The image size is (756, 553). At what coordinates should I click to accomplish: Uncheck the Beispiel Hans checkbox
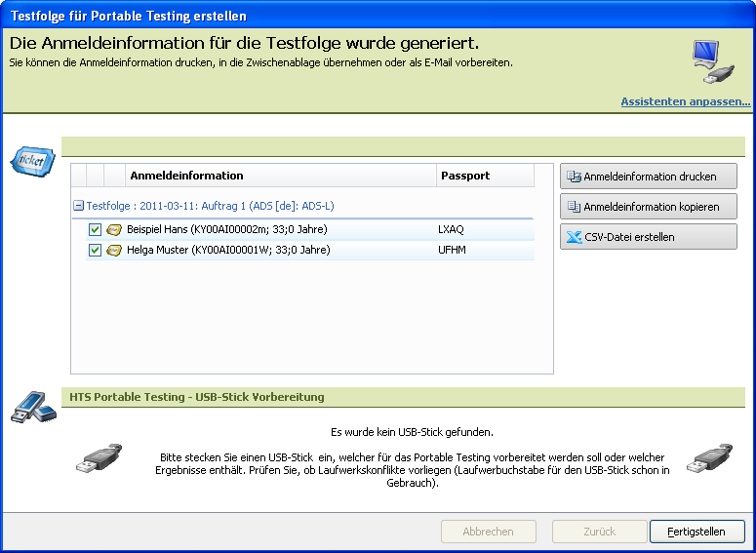coord(95,229)
